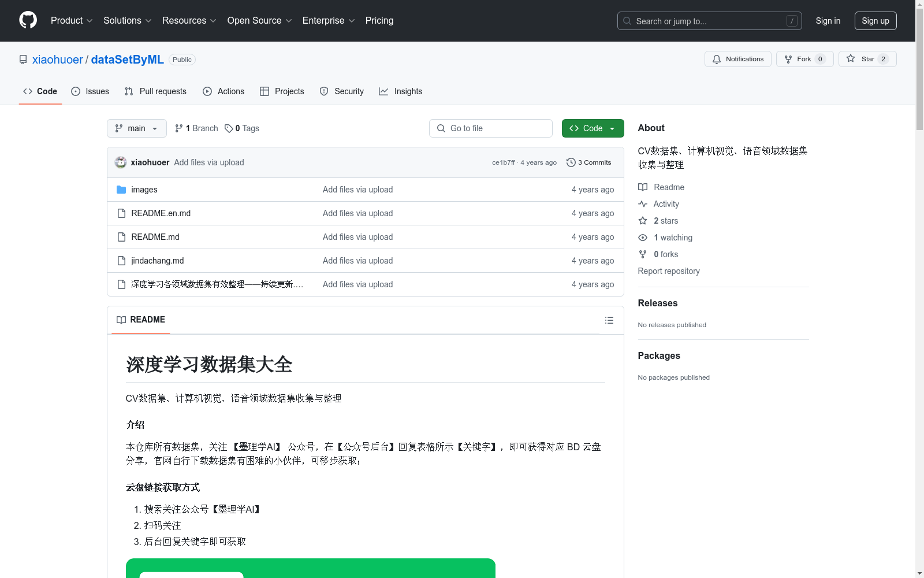Screen dimensions: 924x578
Task: Open README outline list icon
Action: 609,320
